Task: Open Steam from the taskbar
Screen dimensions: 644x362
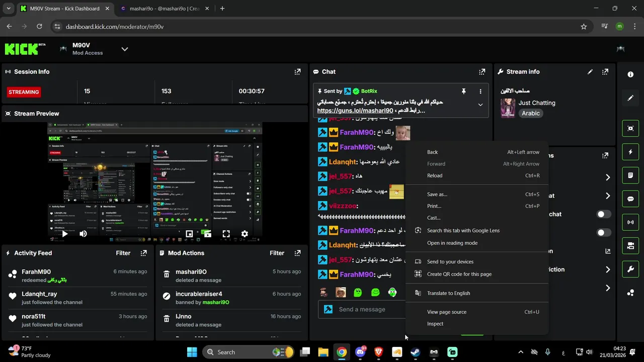Action: pos(415,352)
